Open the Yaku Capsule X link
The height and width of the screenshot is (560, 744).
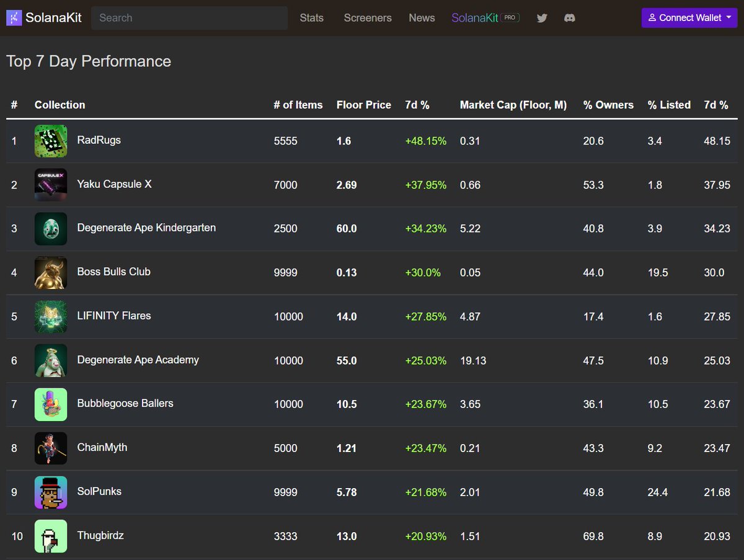click(x=115, y=184)
